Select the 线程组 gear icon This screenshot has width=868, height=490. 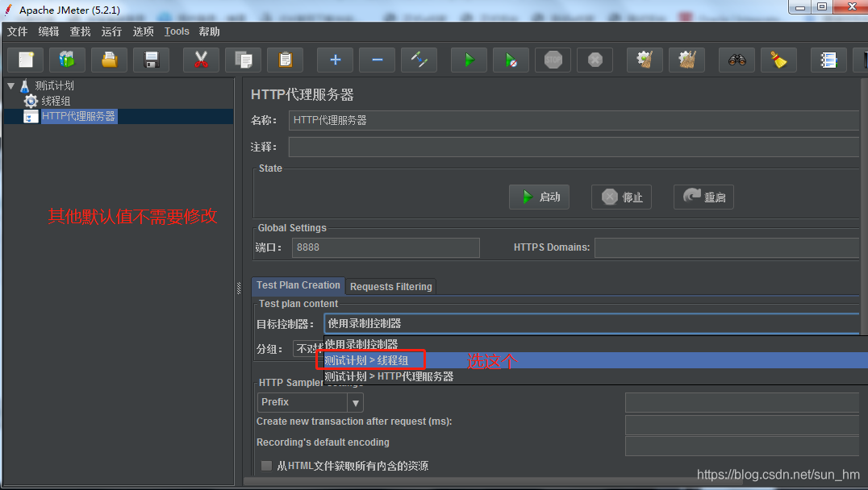click(x=31, y=101)
